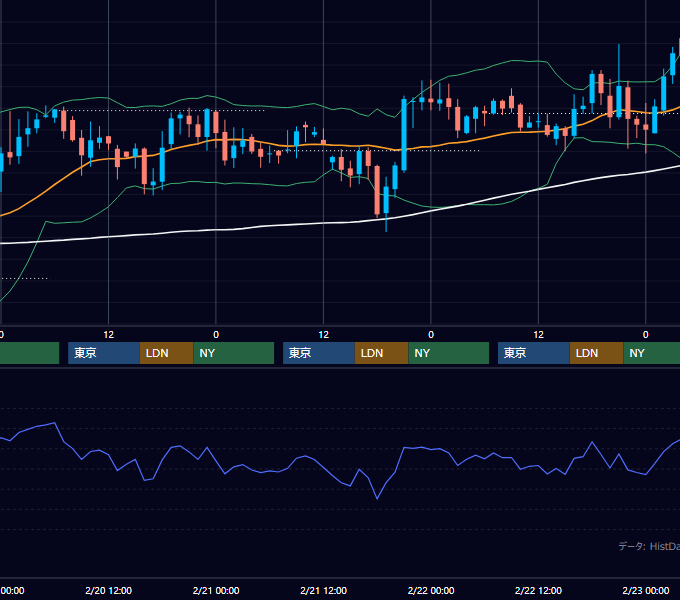Click the "2/22 12:00" time axis label
The image size is (680, 600).
point(538,590)
